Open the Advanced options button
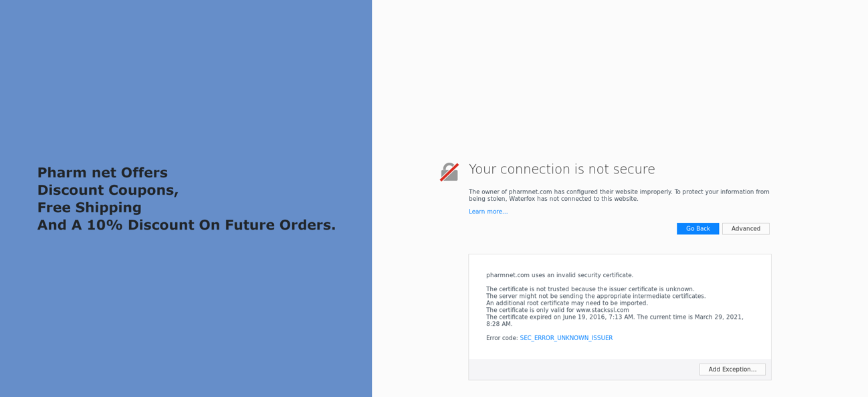The height and width of the screenshot is (397, 868). point(746,229)
